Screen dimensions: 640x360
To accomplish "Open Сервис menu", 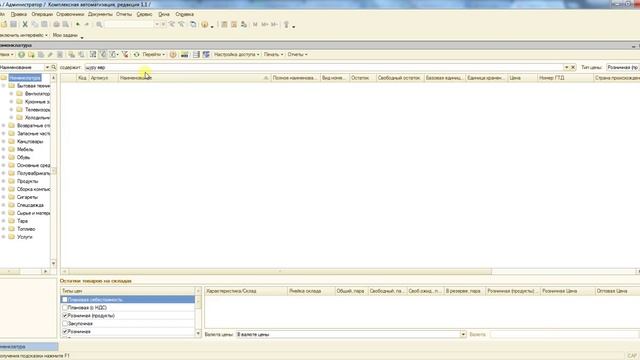I will 144,14.
